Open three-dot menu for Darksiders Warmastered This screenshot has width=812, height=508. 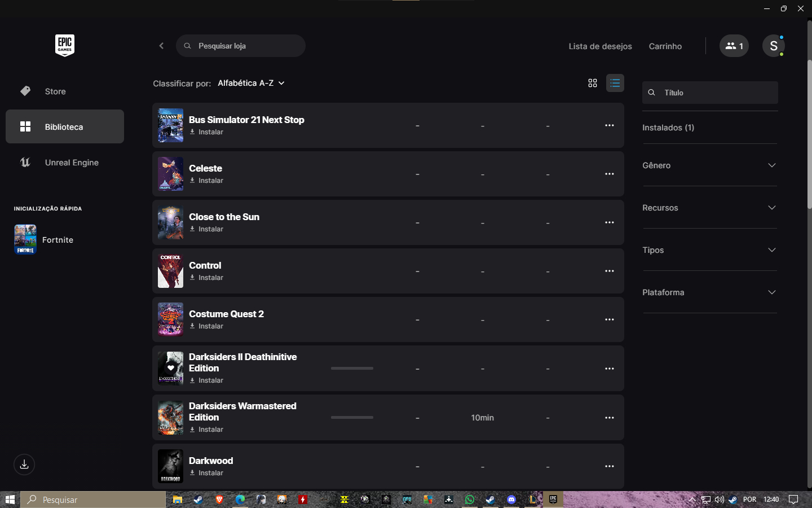click(609, 418)
